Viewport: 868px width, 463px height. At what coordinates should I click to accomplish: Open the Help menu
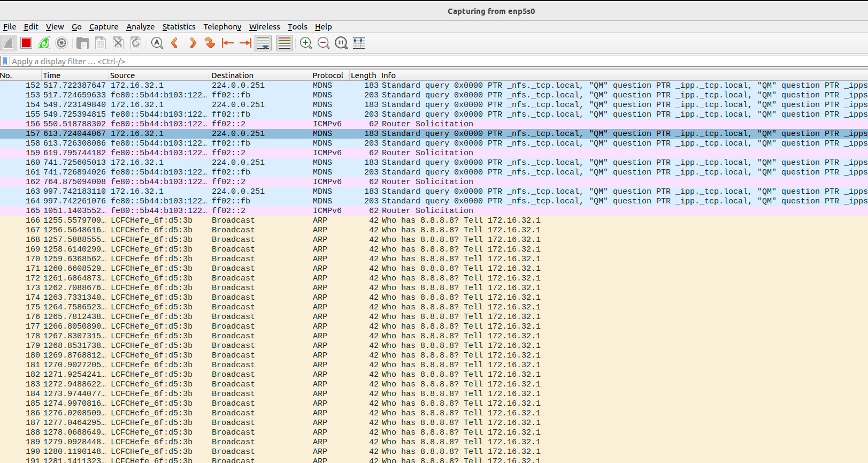(x=323, y=27)
